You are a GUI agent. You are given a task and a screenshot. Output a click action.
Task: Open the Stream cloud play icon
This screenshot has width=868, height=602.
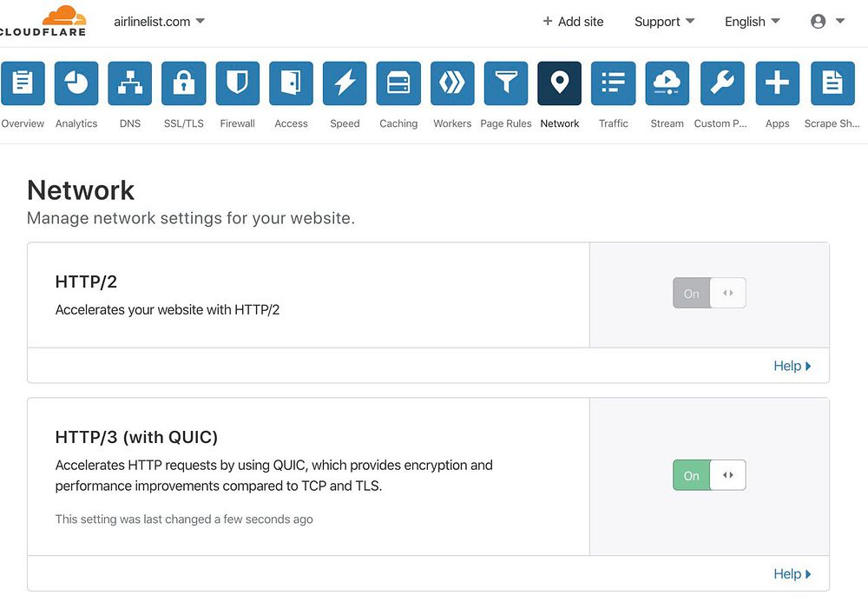(x=667, y=83)
